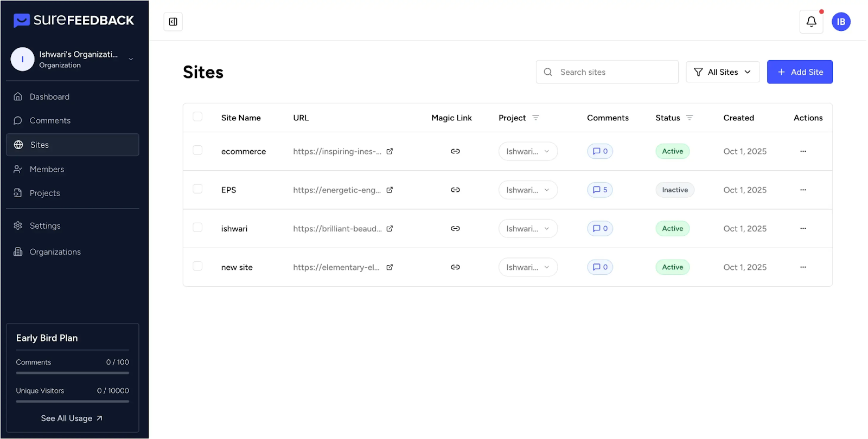Open actions menu for ishwari site
The width and height of the screenshot is (868, 439).
point(803,229)
